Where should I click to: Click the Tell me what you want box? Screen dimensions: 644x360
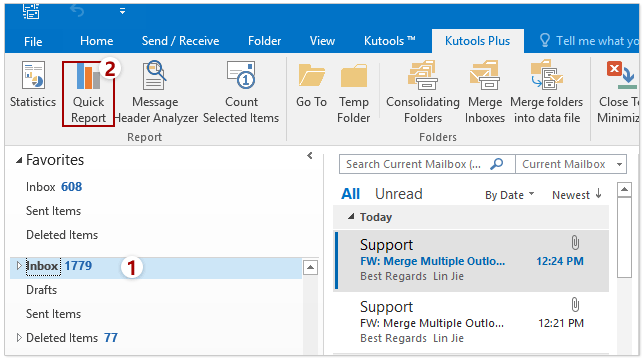pyautogui.click(x=589, y=41)
